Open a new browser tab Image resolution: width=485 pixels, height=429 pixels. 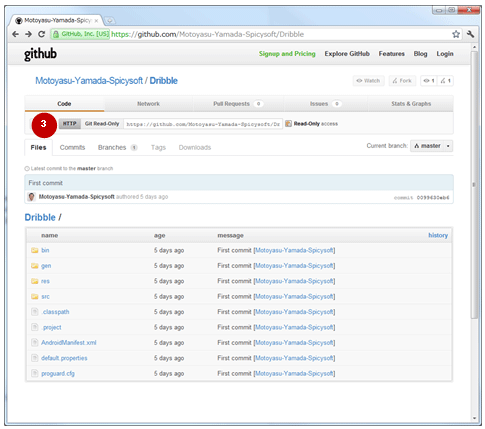point(109,21)
